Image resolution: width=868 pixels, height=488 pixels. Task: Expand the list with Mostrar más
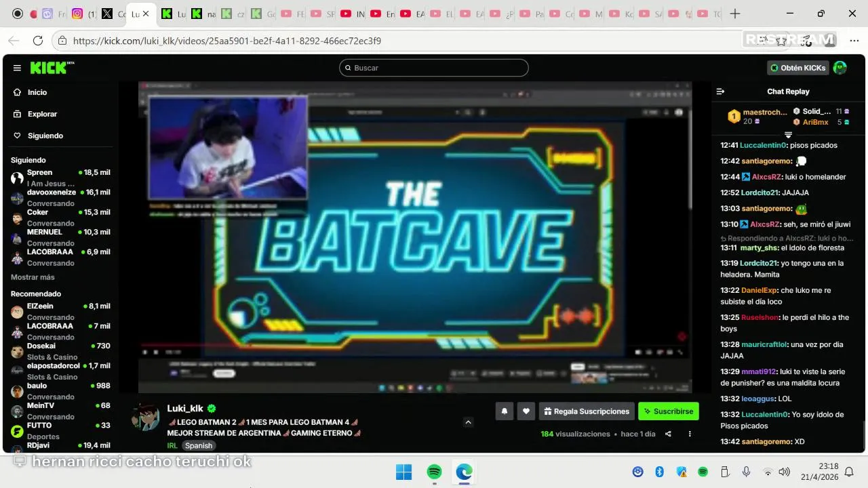(33, 277)
